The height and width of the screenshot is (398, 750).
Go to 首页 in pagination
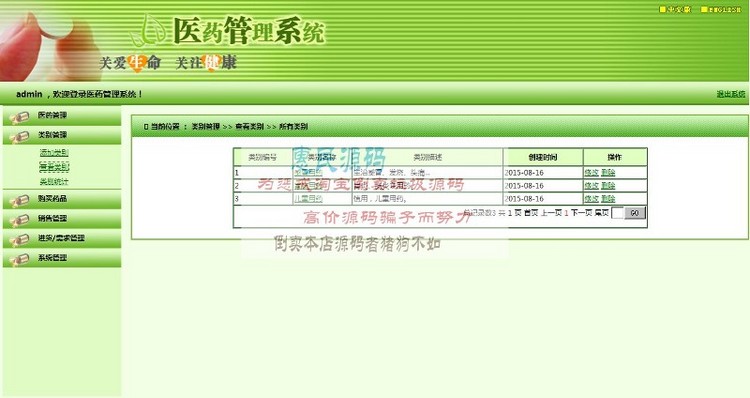pos(531,213)
